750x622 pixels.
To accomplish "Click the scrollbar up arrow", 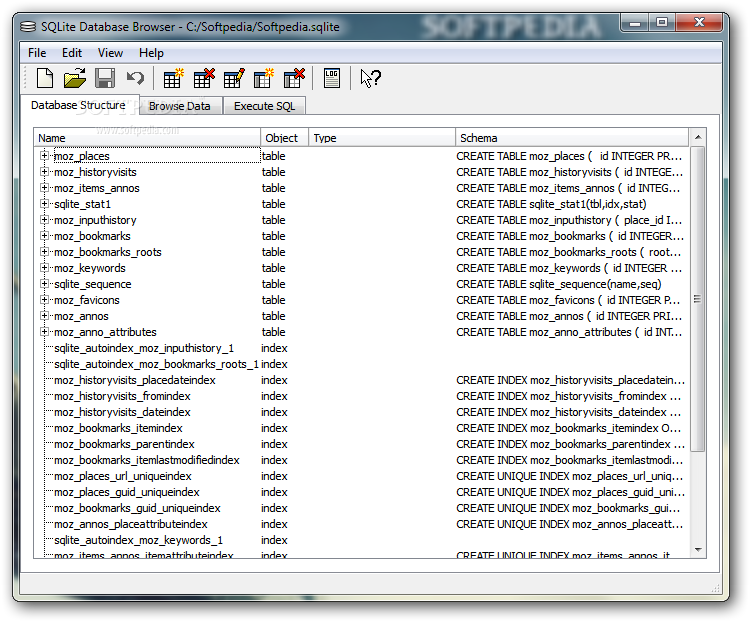I will click(698, 137).
